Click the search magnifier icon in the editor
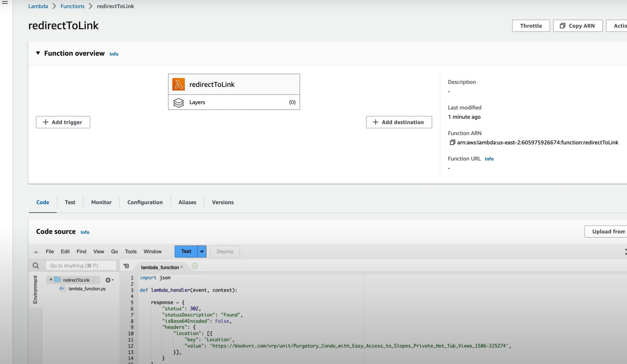Screen dimensions: 627x364 (36, 266)
